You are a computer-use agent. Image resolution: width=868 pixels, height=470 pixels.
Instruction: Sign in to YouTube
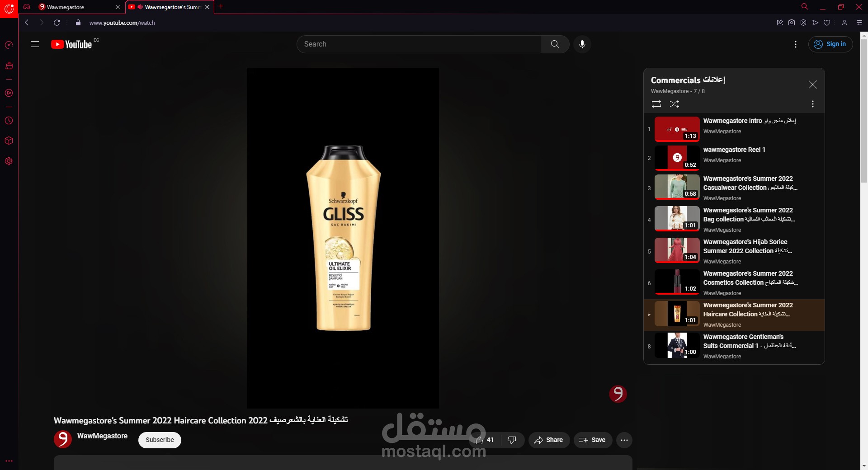pos(830,44)
